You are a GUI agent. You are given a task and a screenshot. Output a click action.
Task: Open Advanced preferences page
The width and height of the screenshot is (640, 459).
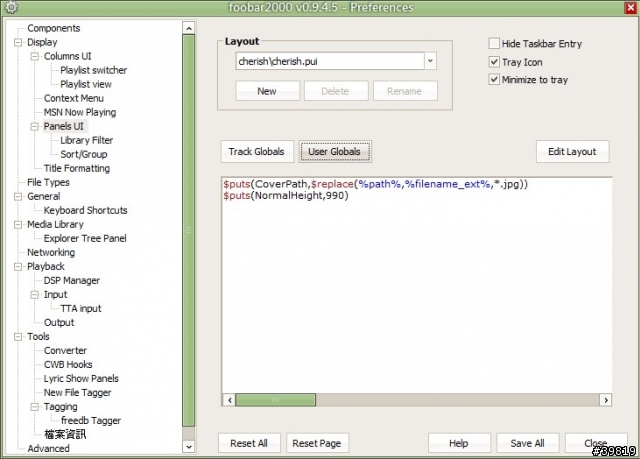coord(48,448)
